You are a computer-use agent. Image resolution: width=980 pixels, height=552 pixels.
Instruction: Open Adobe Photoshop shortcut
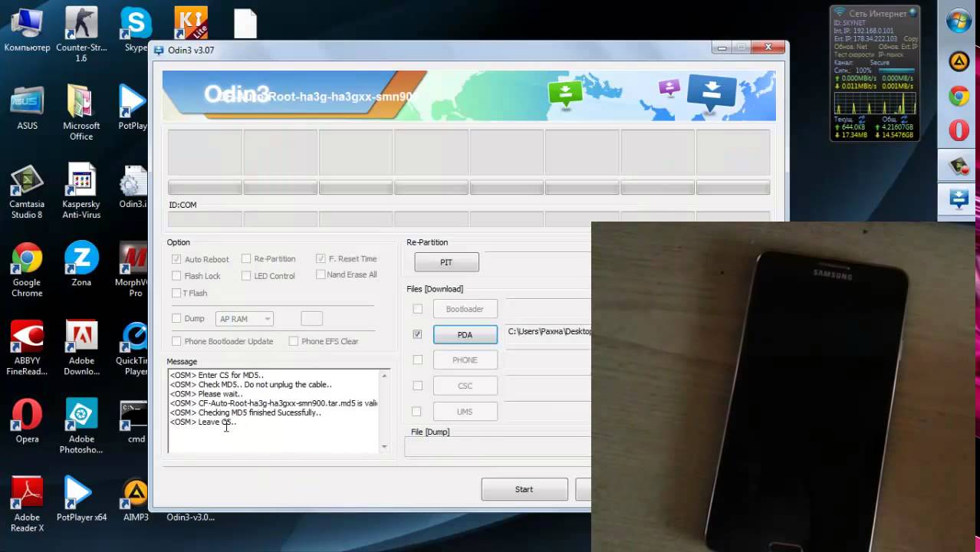click(x=81, y=426)
